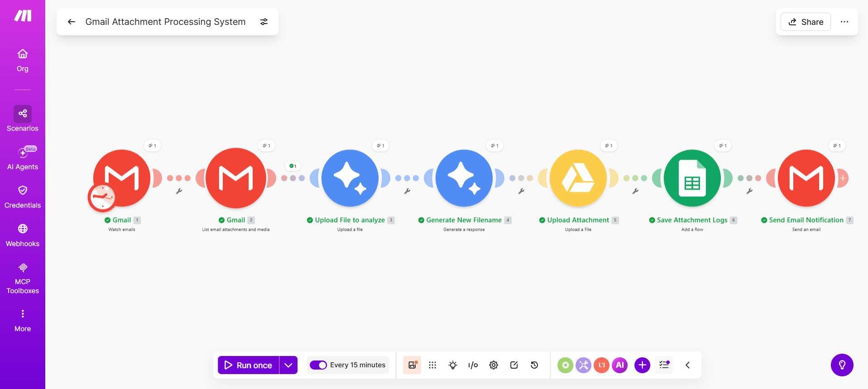Open the notes icon
Image resolution: width=868 pixels, height=389 pixels.
pos(514,365)
